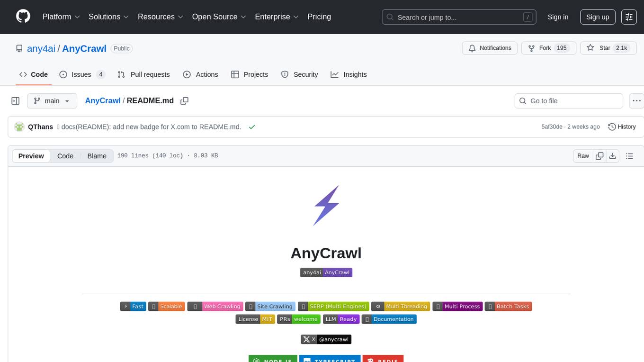The width and height of the screenshot is (644, 362).
Task: Select the Preview view
Action: click(31, 156)
